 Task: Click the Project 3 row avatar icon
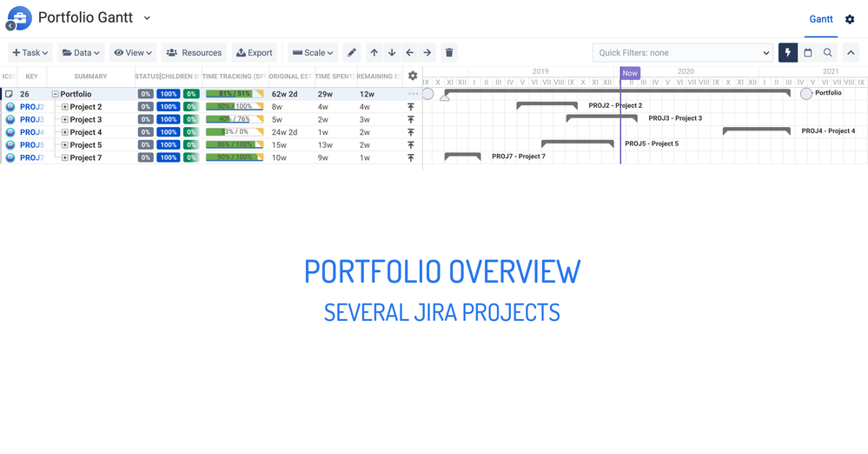10,120
